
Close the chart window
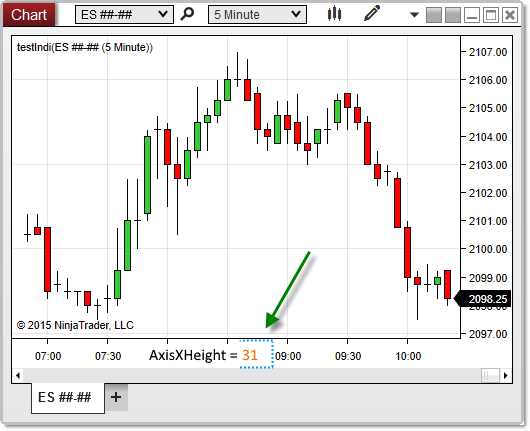pyautogui.click(x=510, y=15)
